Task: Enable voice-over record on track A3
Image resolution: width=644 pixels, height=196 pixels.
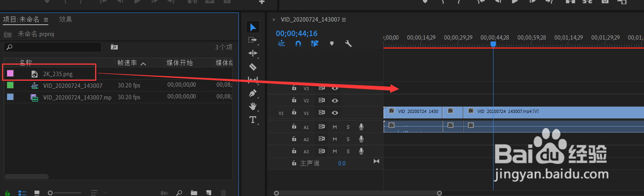Action: pyautogui.click(x=361, y=151)
